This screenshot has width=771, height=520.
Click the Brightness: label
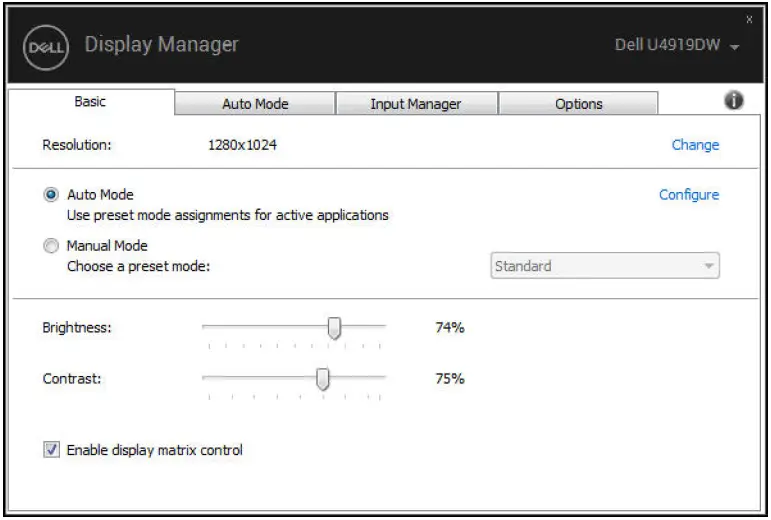[x=77, y=327]
